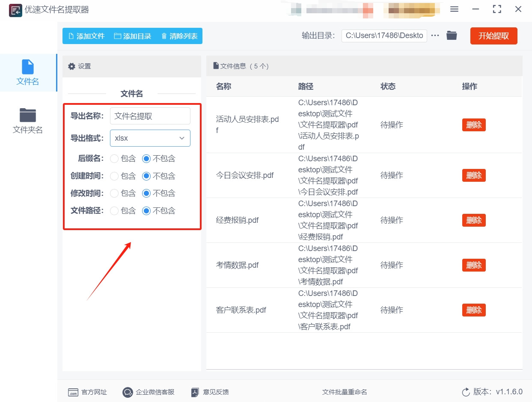Image resolution: width=532 pixels, height=402 pixels.
Task: Click the three-dots browse output directory icon
Action: (435, 35)
